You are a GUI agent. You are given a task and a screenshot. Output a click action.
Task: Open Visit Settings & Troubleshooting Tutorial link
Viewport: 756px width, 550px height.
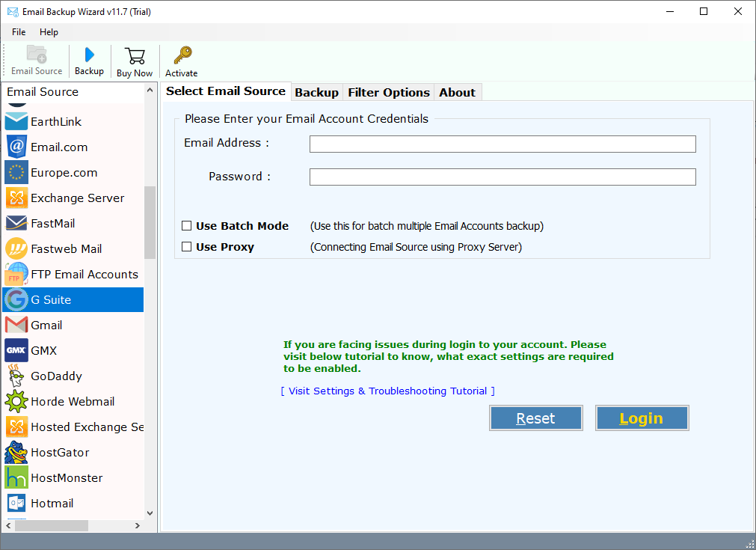tap(387, 391)
